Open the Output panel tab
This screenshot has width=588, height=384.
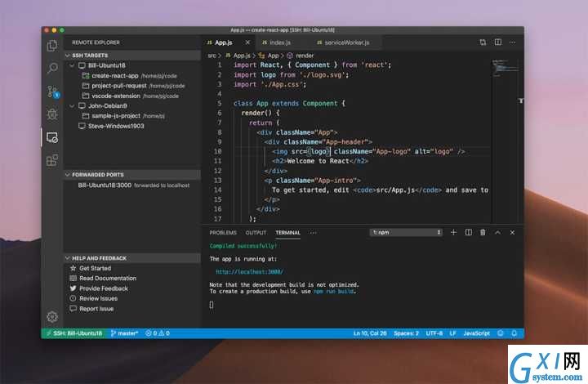(x=256, y=233)
